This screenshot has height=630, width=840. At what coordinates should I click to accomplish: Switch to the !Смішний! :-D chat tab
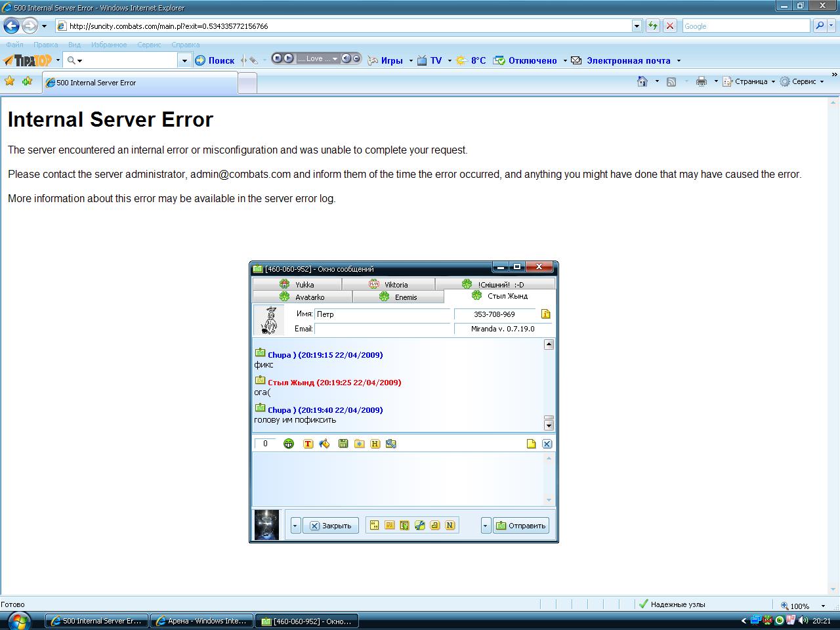point(495,284)
